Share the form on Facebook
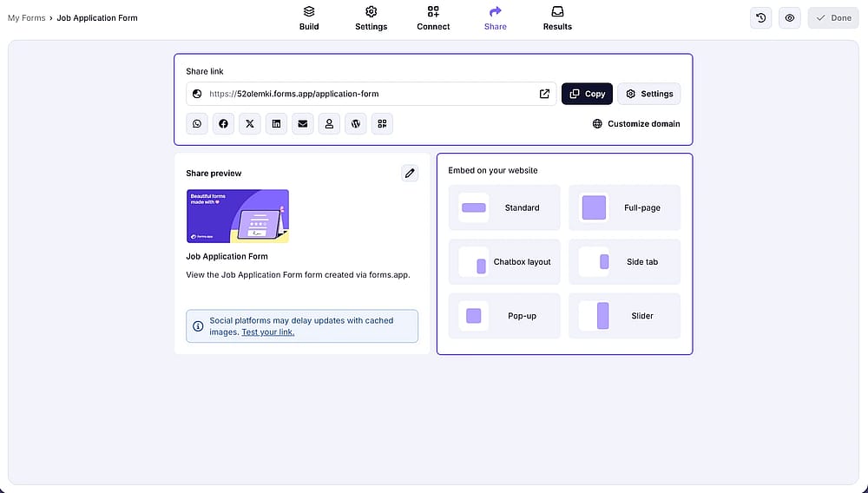The image size is (868, 493). pos(224,124)
